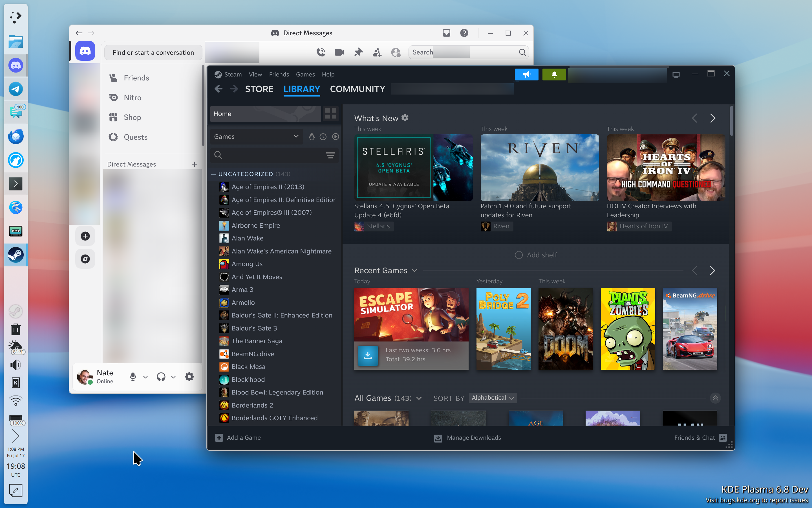The width and height of the screenshot is (812, 508).
Task: Create a new direct message with plus
Action: [195, 164]
